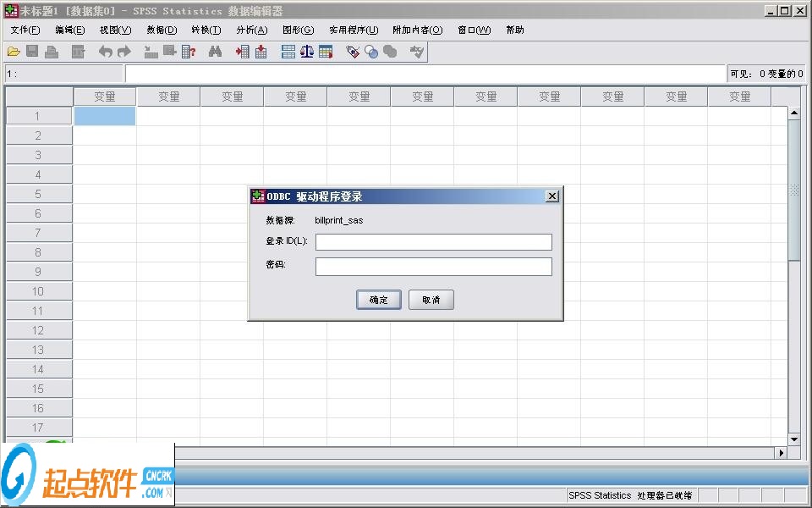Screen dimensions: 812x508
Task: Click the Redo arrow icon
Action: coord(124,52)
